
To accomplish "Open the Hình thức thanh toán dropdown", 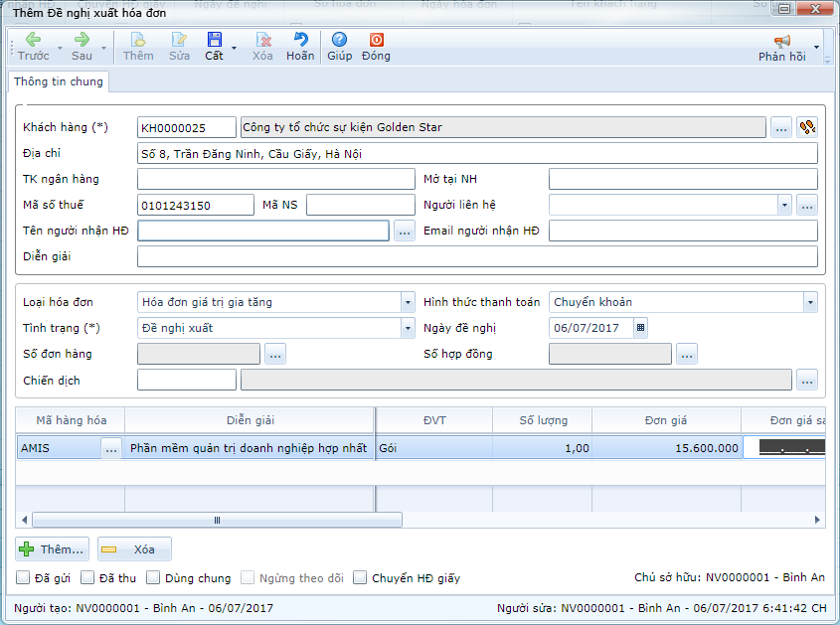I will coord(810,302).
